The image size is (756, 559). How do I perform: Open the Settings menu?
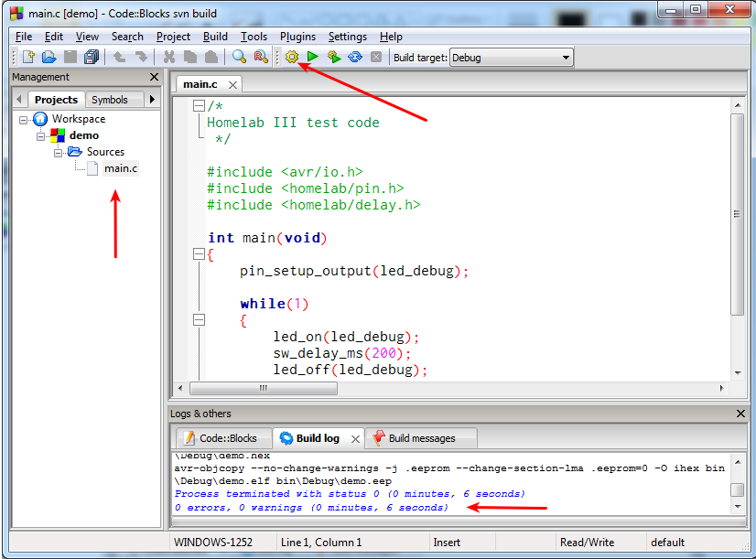point(346,37)
